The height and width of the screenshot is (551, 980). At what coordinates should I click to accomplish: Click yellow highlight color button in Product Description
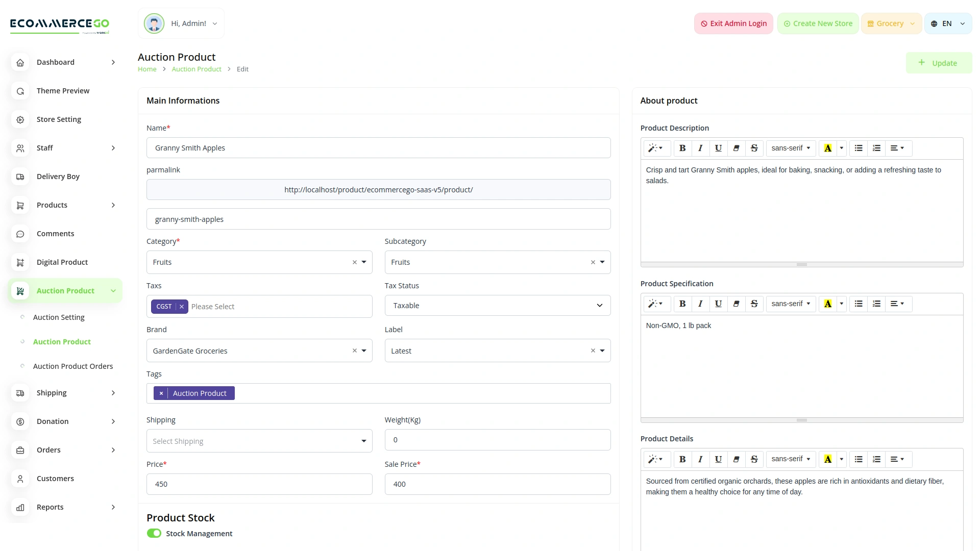(827, 148)
